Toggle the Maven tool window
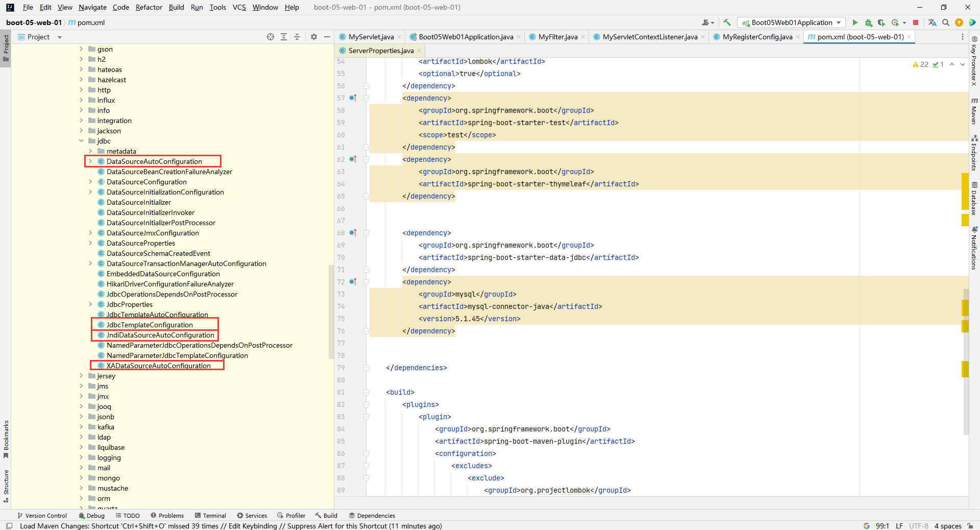This screenshot has height=530, width=980. coord(974,111)
